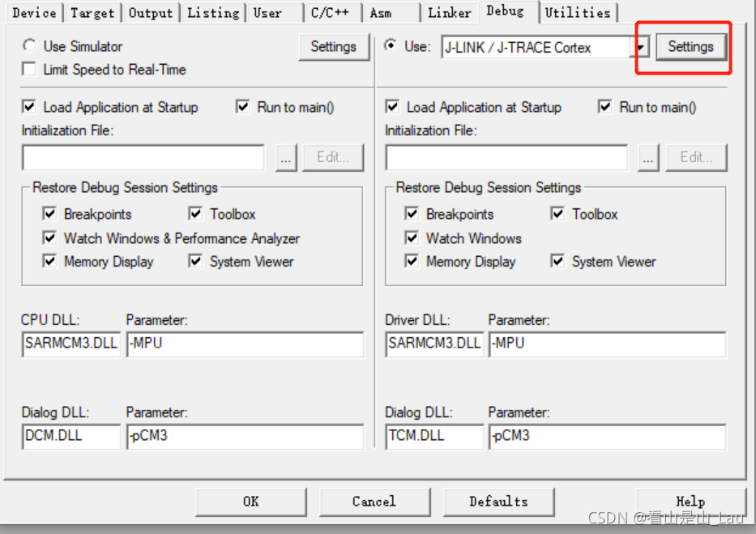Open the Asm tab
Image resolution: width=756 pixels, height=534 pixels.
click(x=391, y=13)
